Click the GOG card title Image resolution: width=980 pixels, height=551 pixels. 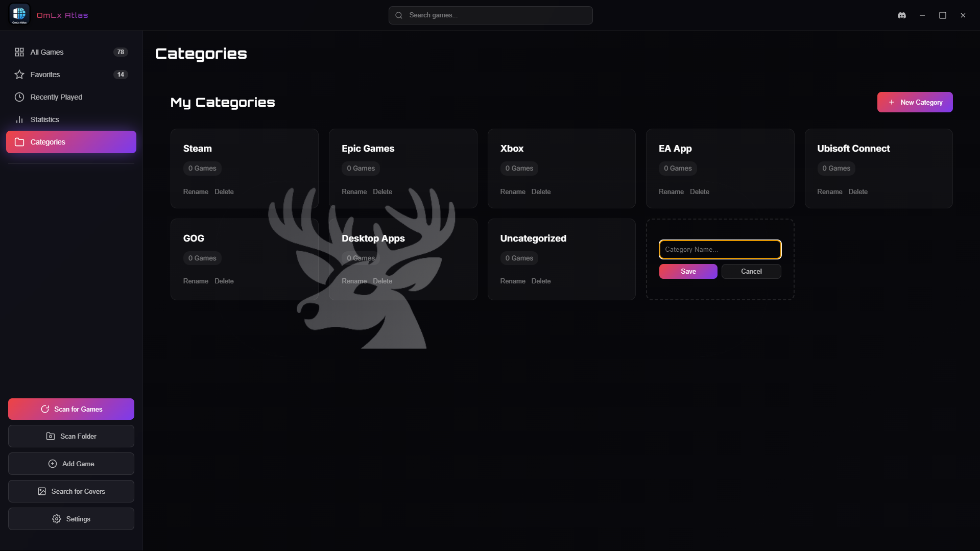(x=194, y=238)
